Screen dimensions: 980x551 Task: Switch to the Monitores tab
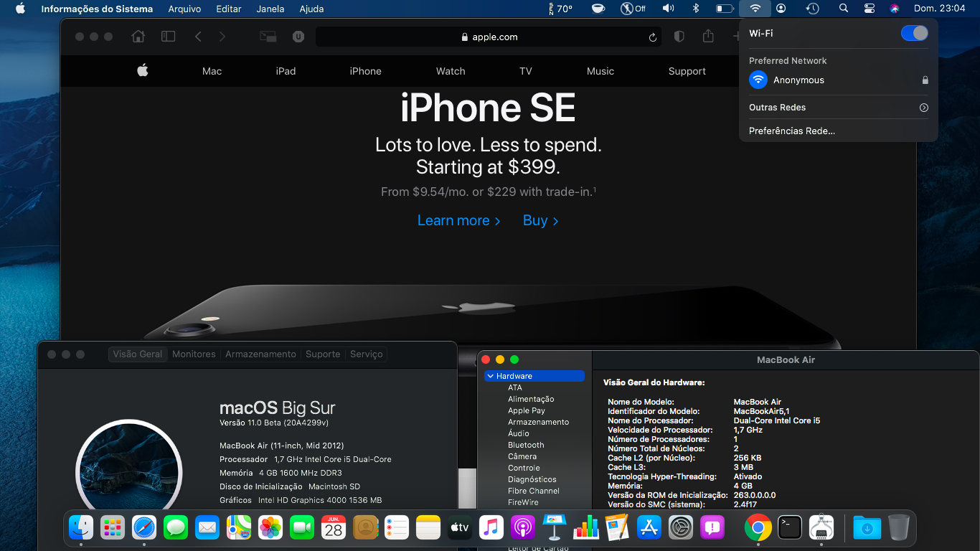click(x=194, y=354)
